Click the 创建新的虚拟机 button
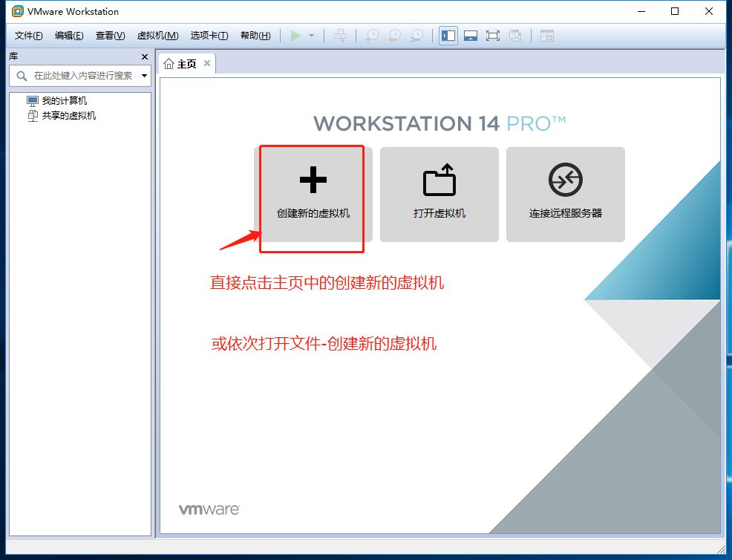The image size is (732, 560). click(313, 195)
